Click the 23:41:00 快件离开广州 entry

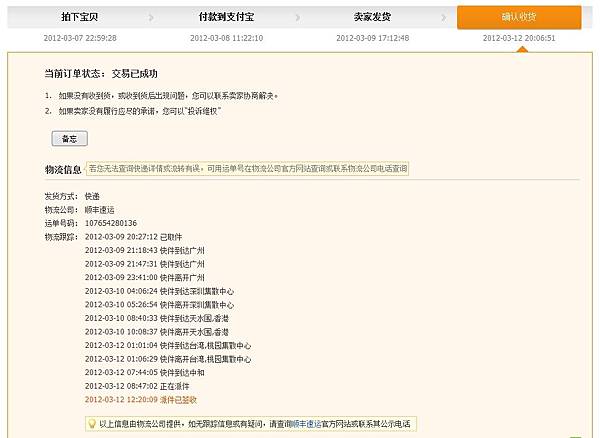coord(145,277)
